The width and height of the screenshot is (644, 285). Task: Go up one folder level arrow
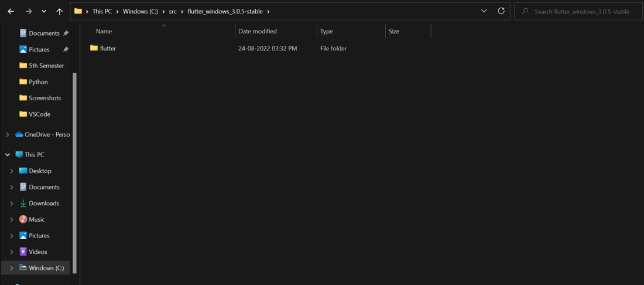[60, 12]
